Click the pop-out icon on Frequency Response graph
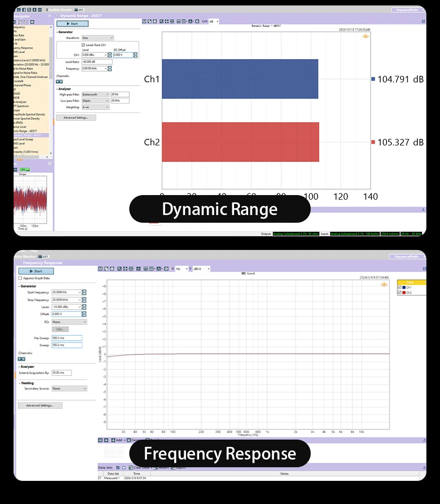Viewport: 440px width, 504px height. (424, 269)
